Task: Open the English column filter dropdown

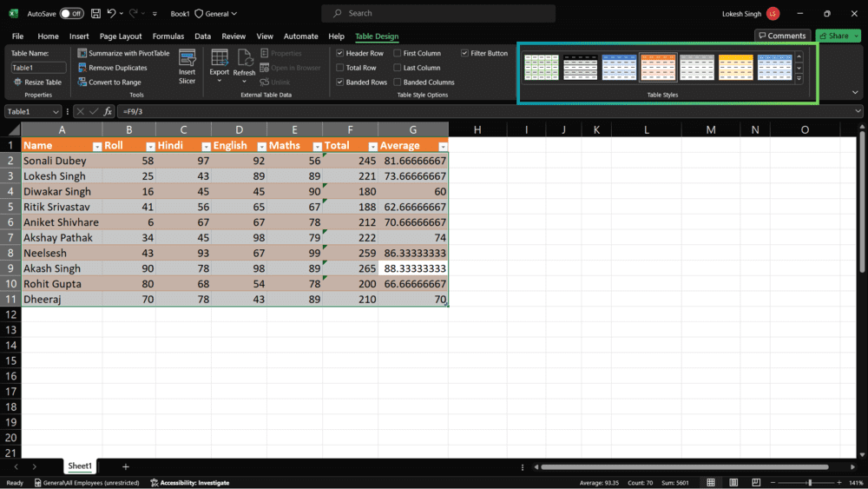Action: 261,146
